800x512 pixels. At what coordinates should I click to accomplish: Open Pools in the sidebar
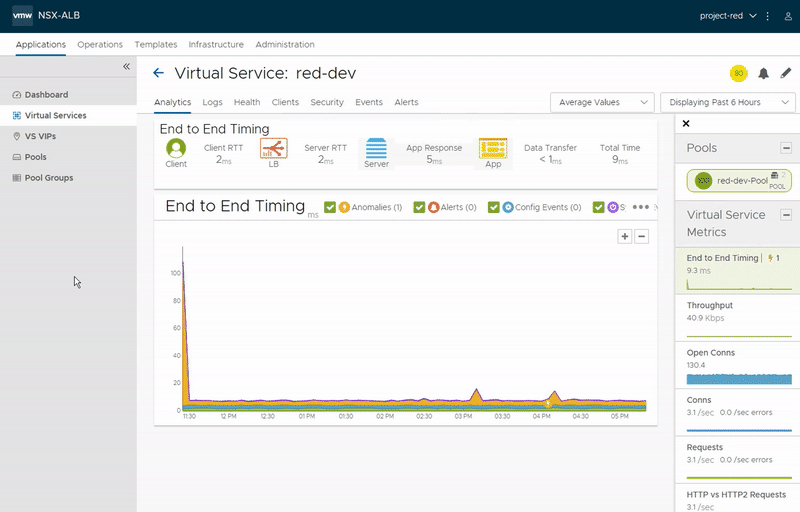click(68, 157)
